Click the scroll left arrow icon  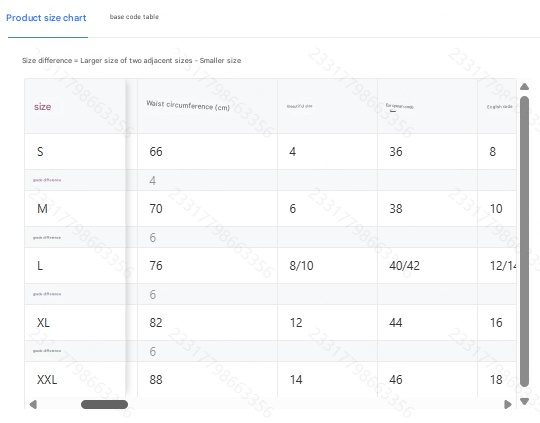pyautogui.click(x=33, y=404)
